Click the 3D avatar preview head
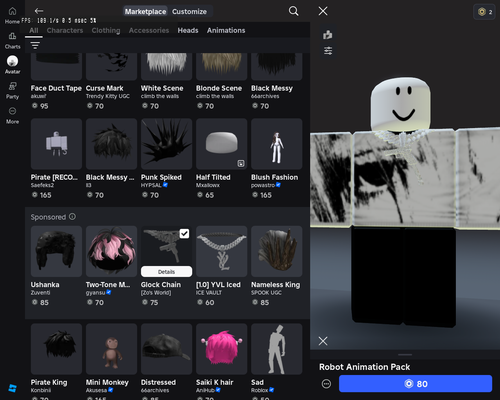The width and height of the screenshot is (500, 400). click(x=401, y=104)
